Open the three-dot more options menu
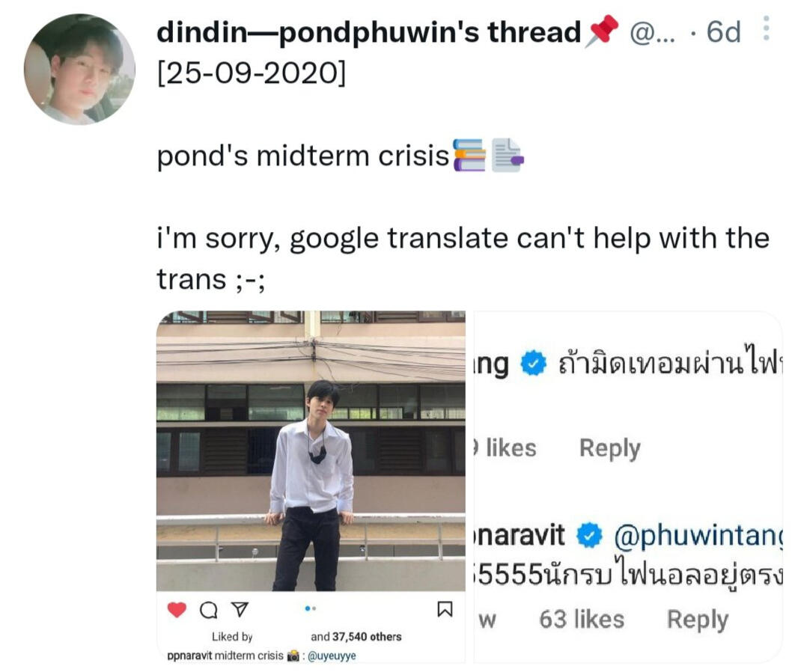 coord(765,31)
